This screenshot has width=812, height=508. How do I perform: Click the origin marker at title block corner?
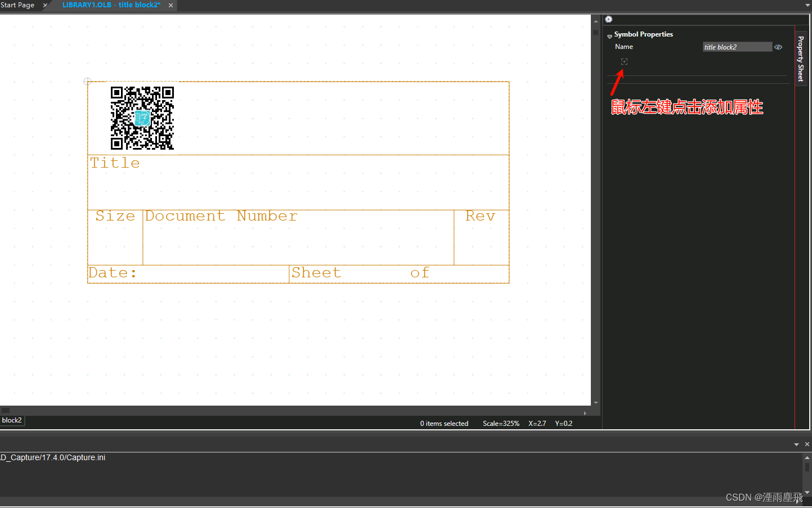point(87,82)
